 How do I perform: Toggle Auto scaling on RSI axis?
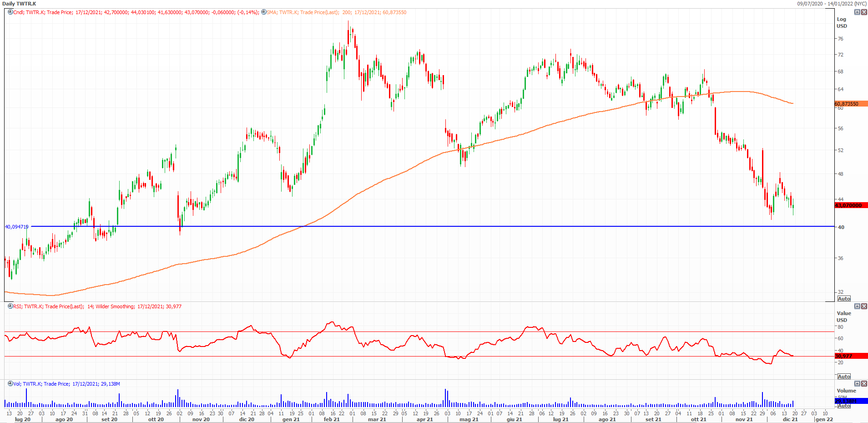pos(844,377)
